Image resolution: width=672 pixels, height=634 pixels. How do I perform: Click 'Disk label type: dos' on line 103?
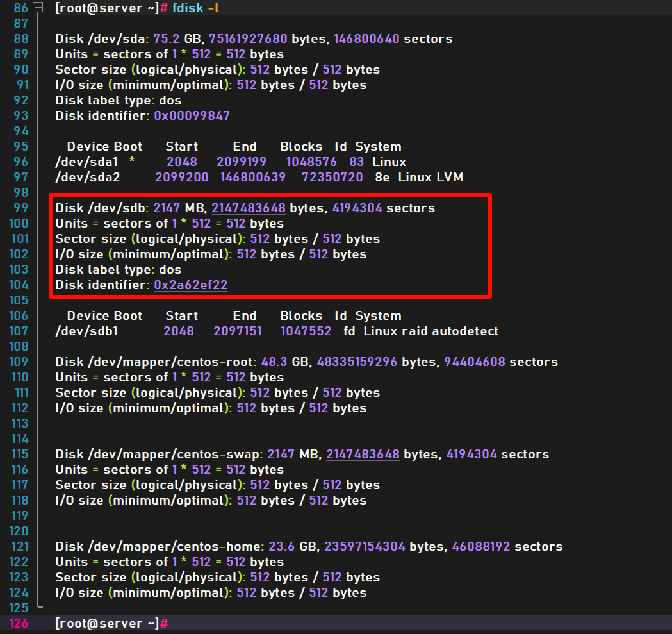(x=119, y=269)
